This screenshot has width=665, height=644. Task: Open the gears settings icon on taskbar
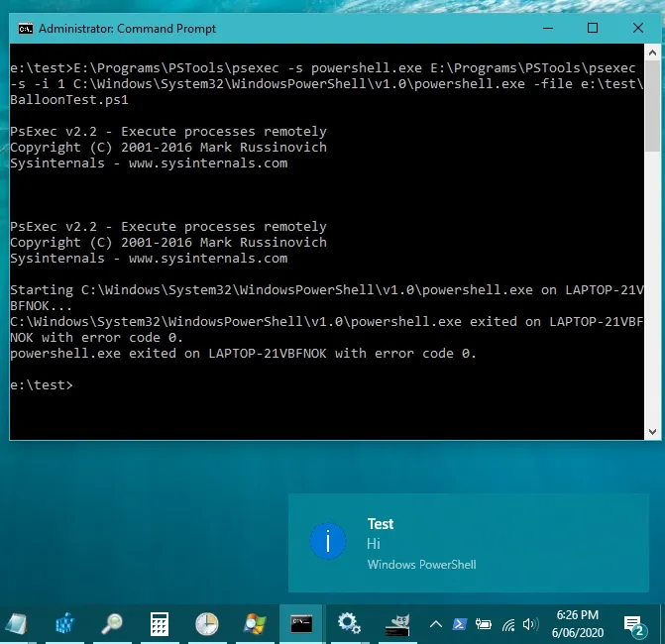click(349, 624)
